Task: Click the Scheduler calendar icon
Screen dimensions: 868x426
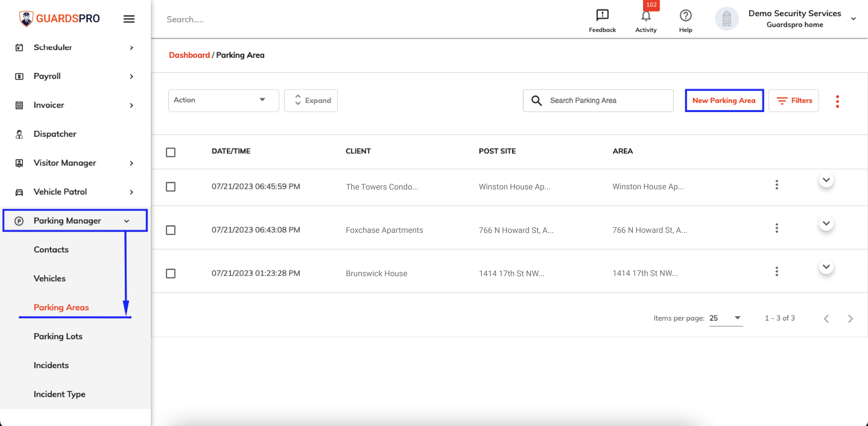Action: coord(19,47)
